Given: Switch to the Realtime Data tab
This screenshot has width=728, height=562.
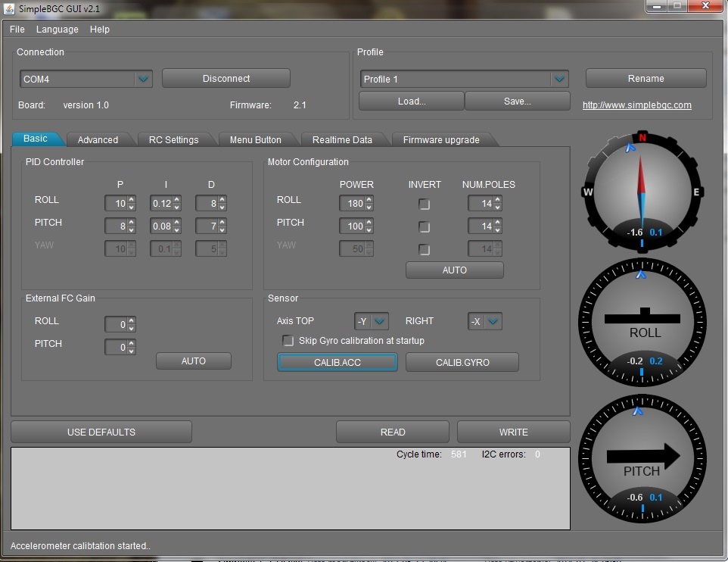Looking at the screenshot, I should [x=342, y=139].
